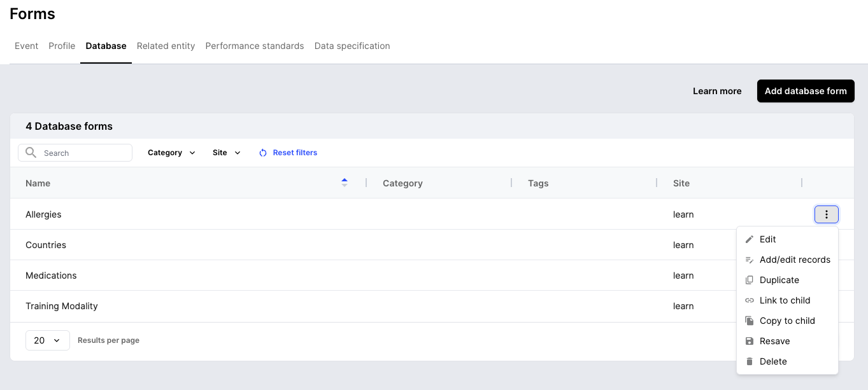Viewport: 868px width, 390px height.
Task: Open the Medications database form row
Action: click(51, 275)
